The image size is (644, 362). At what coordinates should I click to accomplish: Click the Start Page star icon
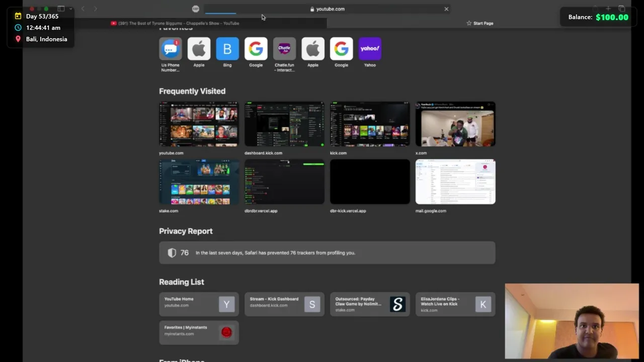[469, 23]
